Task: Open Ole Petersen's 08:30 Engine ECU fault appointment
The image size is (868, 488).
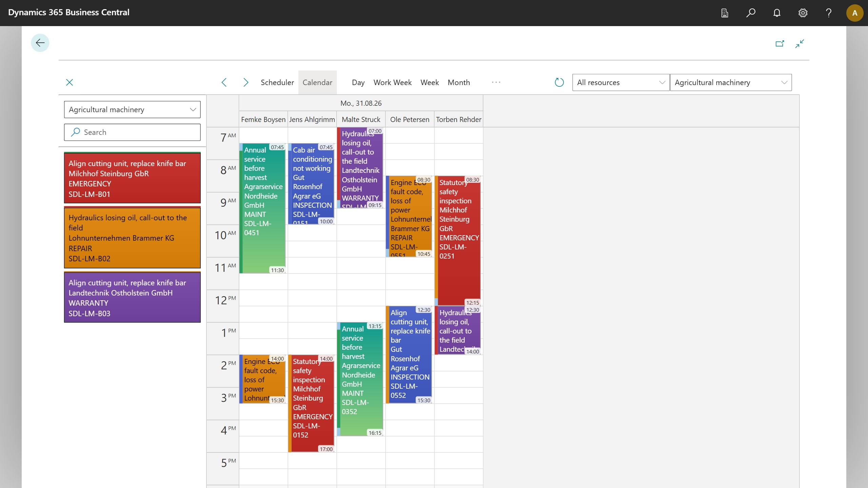Action: point(409,217)
